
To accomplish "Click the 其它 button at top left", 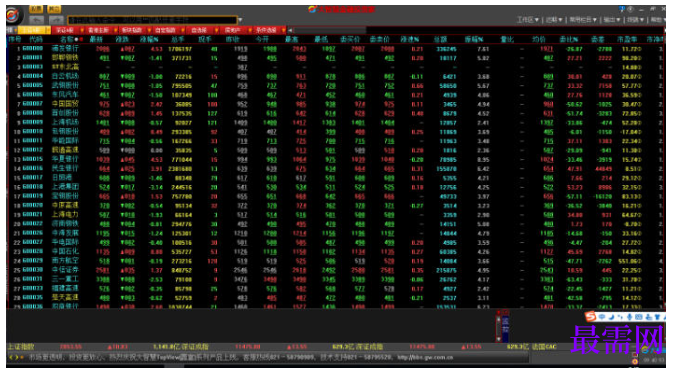I will (x=53, y=9).
